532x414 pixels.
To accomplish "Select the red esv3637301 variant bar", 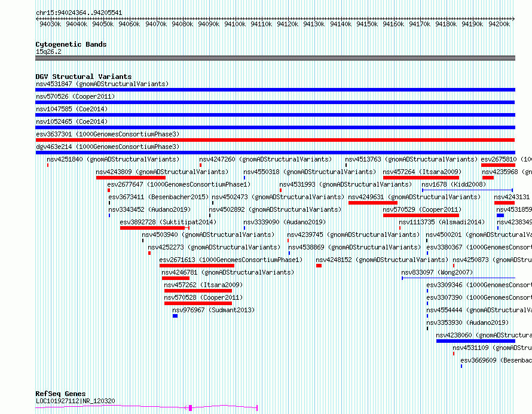I will pos(275,140).
